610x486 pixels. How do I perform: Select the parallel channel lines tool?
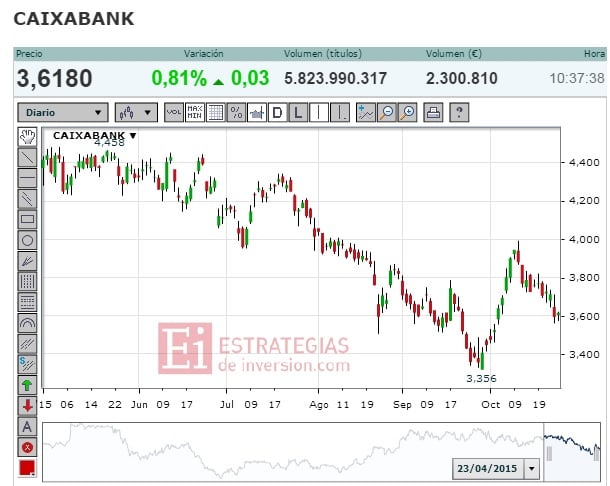(27, 198)
